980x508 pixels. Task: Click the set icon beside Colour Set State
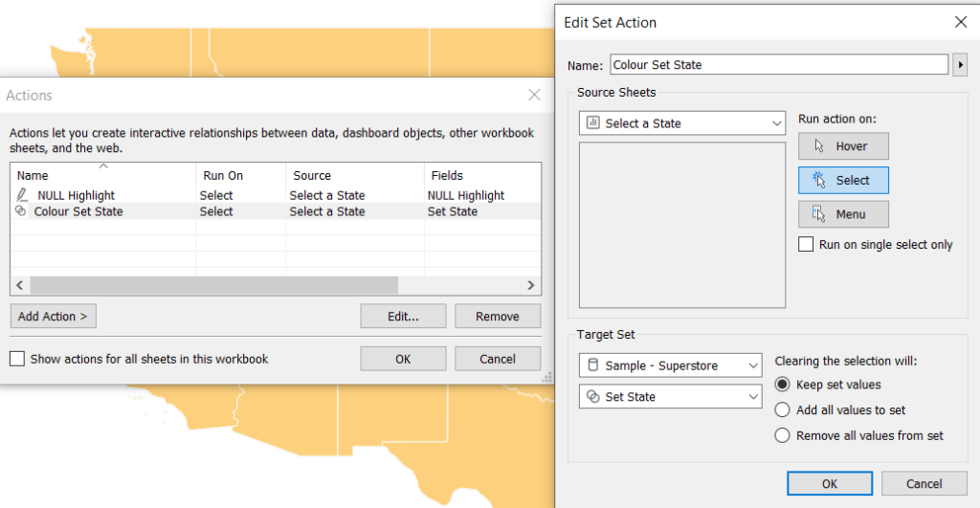(21, 211)
